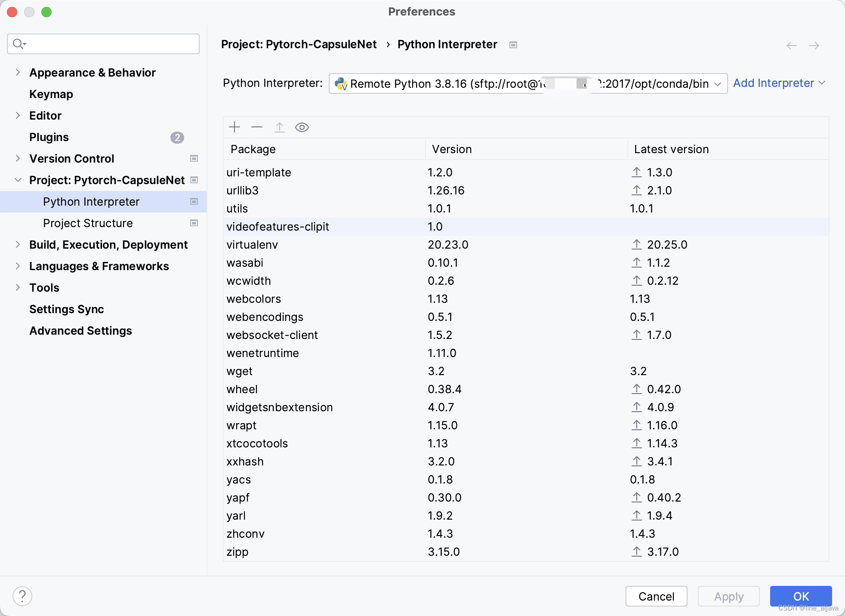Navigate forward with the right arrow
Image resolution: width=845 pixels, height=616 pixels.
click(x=814, y=46)
